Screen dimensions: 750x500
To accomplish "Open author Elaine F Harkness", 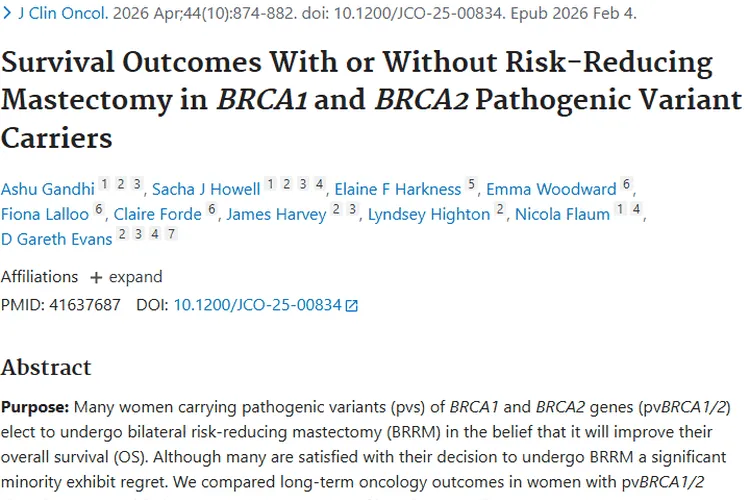I will 398,188.
